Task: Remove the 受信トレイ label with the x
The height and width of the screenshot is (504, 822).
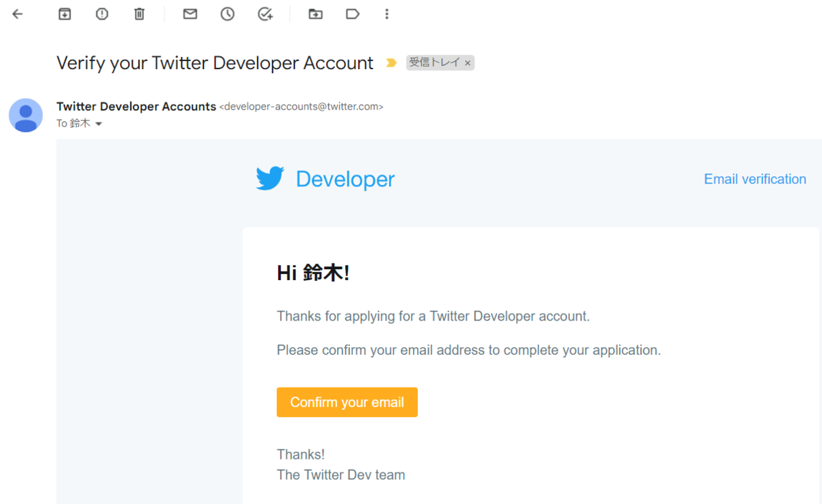Action: [x=468, y=63]
